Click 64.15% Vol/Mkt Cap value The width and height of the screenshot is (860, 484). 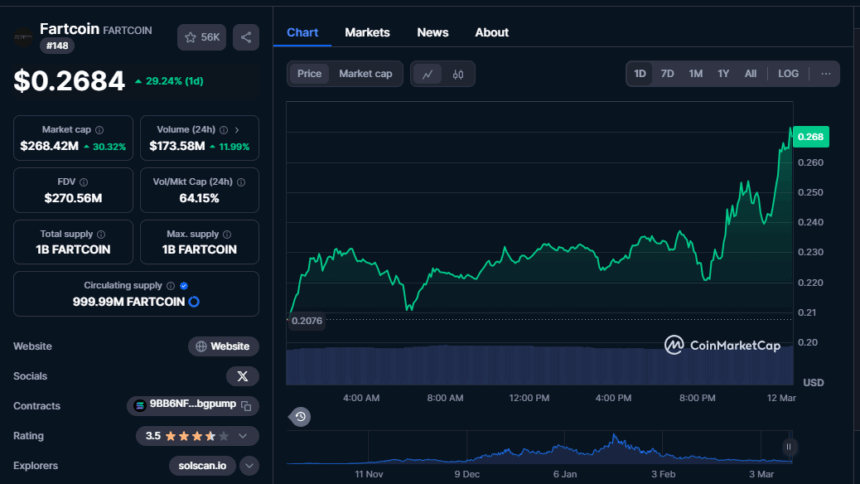[x=199, y=198]
